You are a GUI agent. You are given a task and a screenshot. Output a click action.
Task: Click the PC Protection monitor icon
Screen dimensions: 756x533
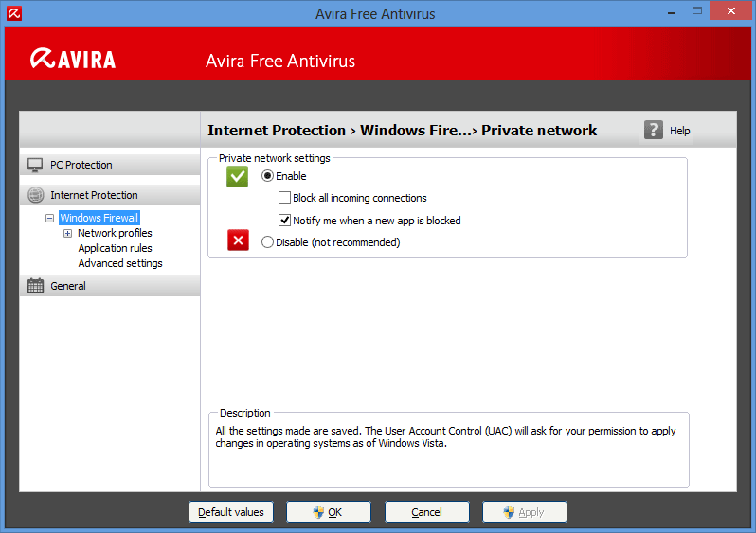35,165
